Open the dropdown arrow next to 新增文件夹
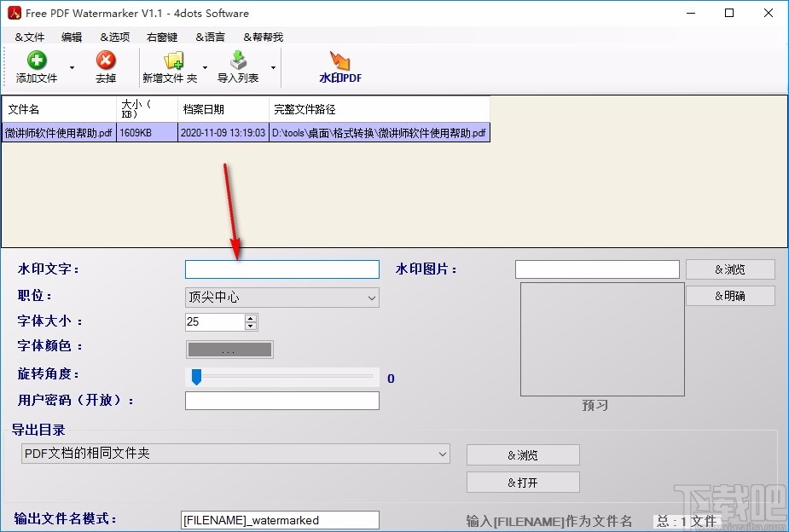 pos(205,67)
